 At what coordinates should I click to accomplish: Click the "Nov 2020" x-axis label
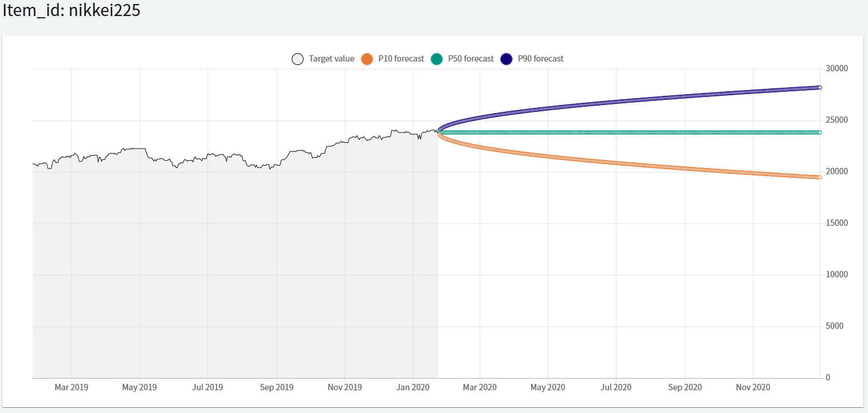click(753, 387)
